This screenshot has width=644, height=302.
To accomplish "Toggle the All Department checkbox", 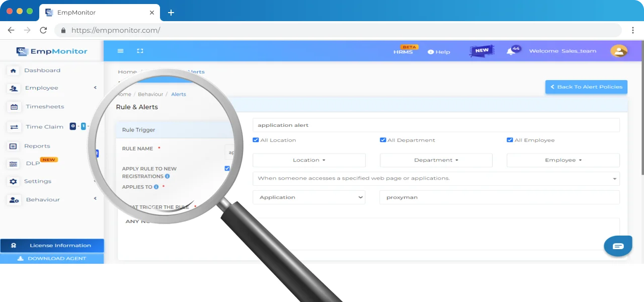I will (x=383, y=140).
